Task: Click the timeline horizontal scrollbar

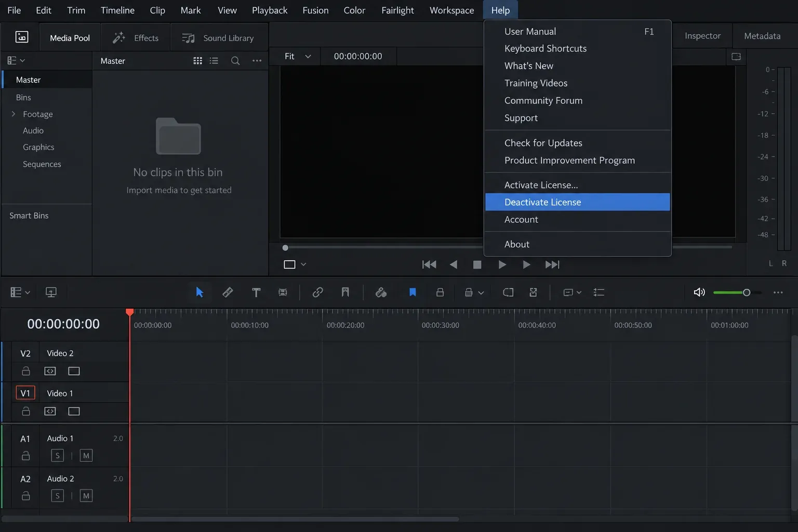Action: (x=295, y=519)
